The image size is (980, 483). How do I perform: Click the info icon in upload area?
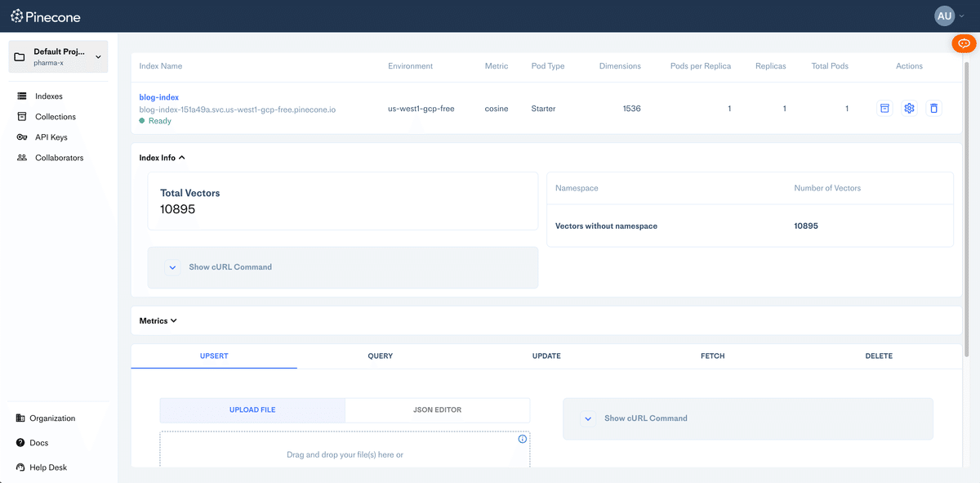point(523,439)
